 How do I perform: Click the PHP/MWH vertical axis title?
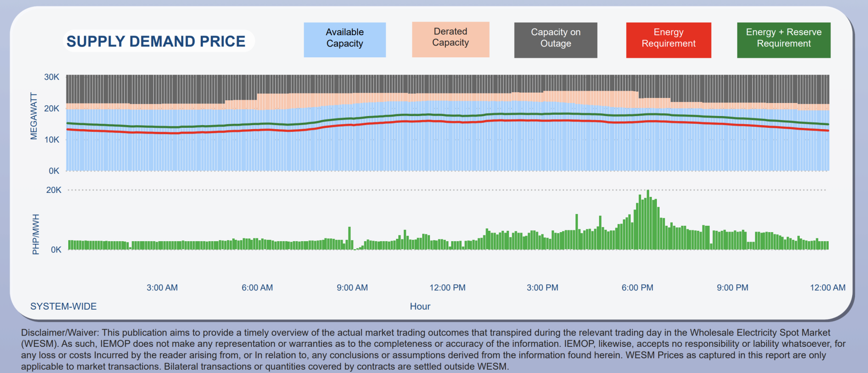(x=36, y=234)
